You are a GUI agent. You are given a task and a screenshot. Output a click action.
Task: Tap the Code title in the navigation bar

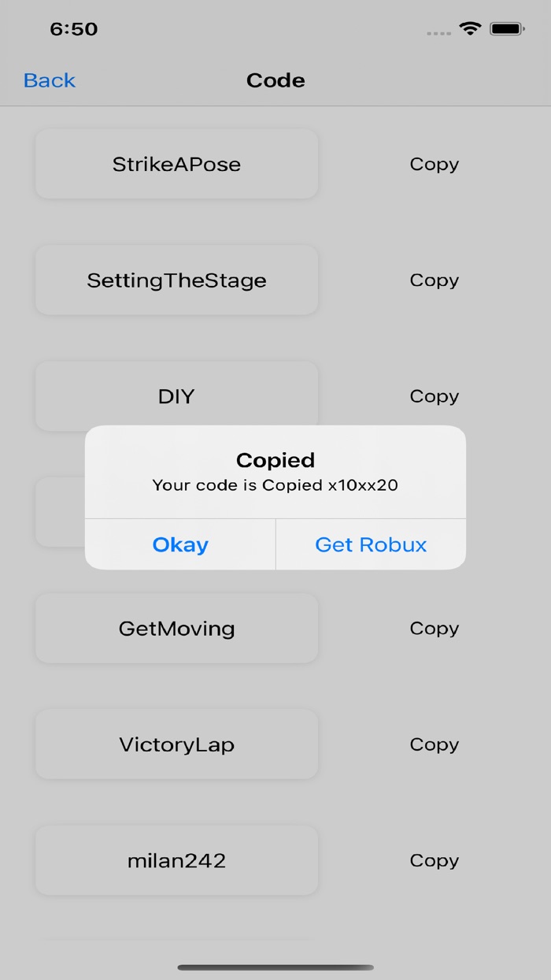(x=275, y=80)
